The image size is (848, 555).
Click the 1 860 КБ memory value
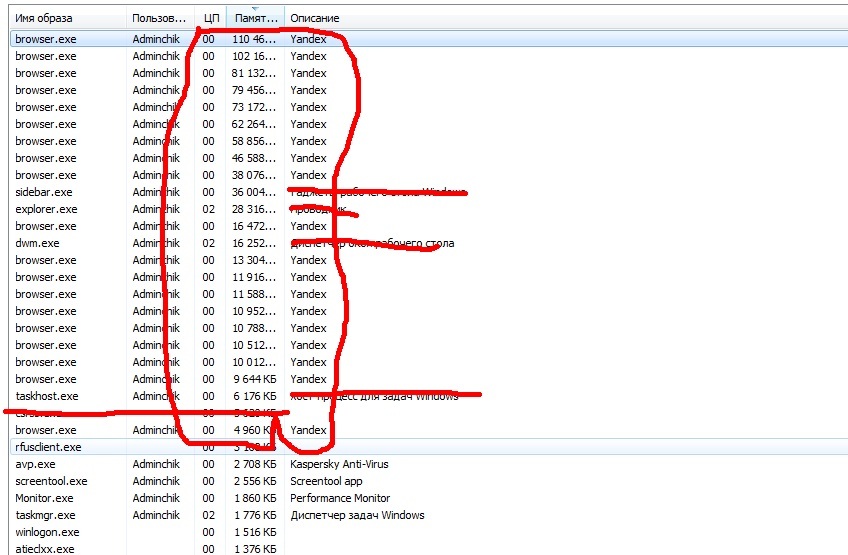pyautogui.click(x=255, y=498)
